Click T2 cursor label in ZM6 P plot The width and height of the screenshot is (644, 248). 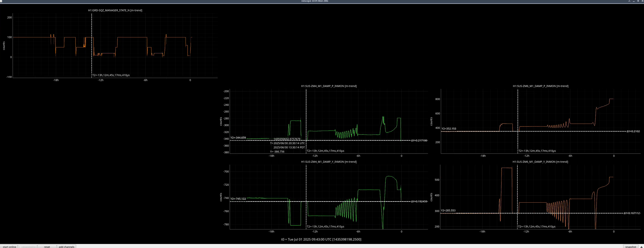(537, 151)
